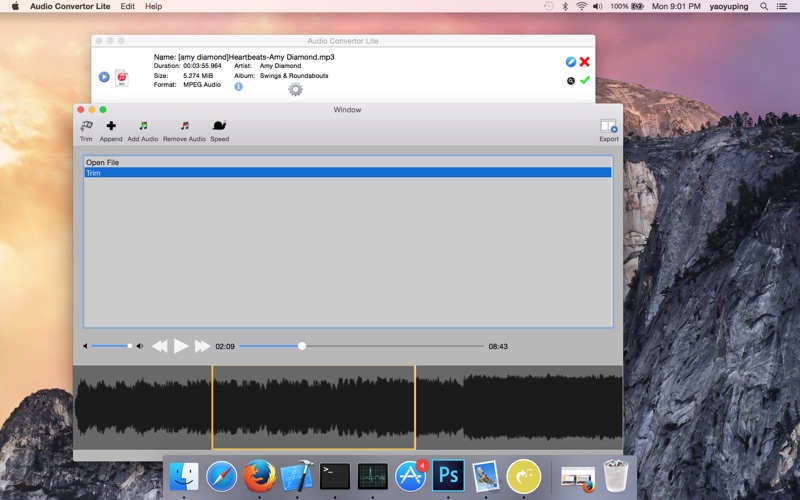Open Photoshop from the Dock
Viewport: 800px width, 500px height.
[448, 476]
